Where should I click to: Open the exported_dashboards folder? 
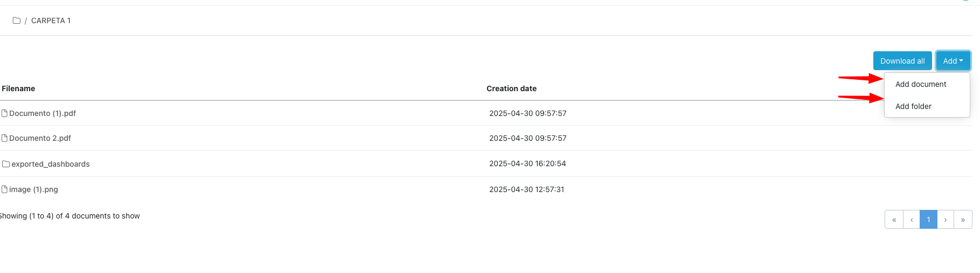[x=51, y=164]
